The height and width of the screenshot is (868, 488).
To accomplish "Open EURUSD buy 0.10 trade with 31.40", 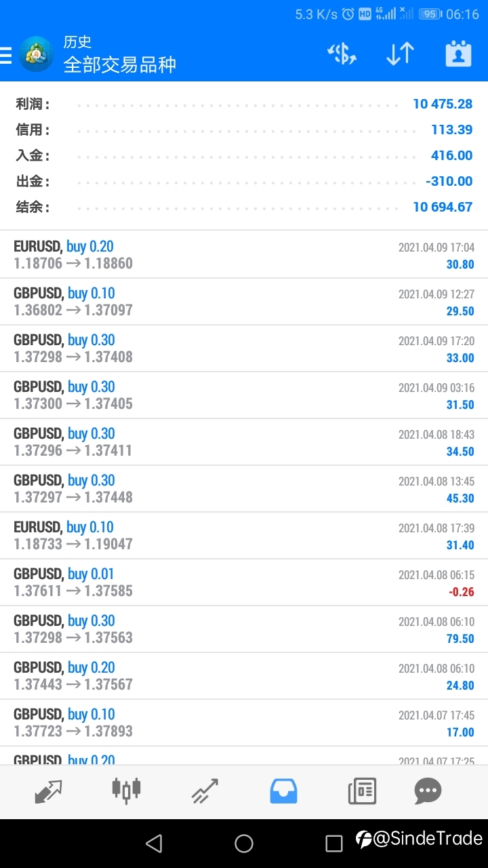I will point(244,536).
